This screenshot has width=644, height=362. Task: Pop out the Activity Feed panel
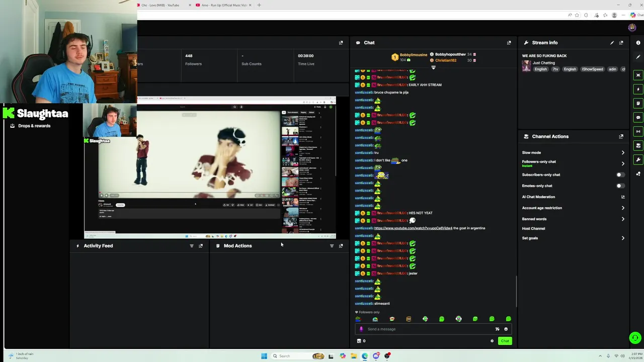(x=201, y=246)
